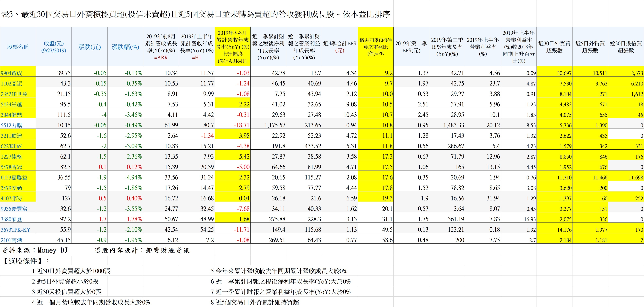
Task: Click condition 8 近5個交易日外資維持買超
Action: point(257,302)
